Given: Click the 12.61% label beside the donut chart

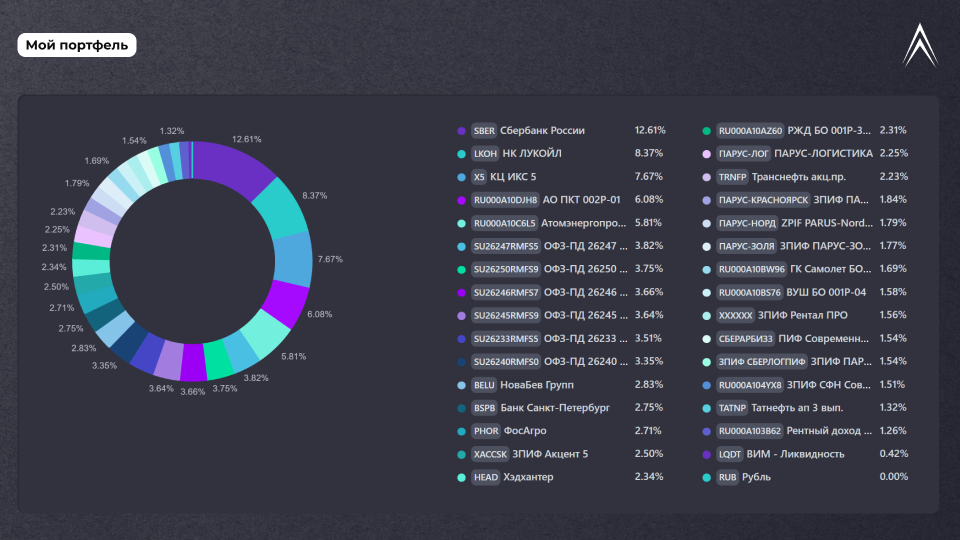Looking at the screenshot, I should tap(247, 140).
